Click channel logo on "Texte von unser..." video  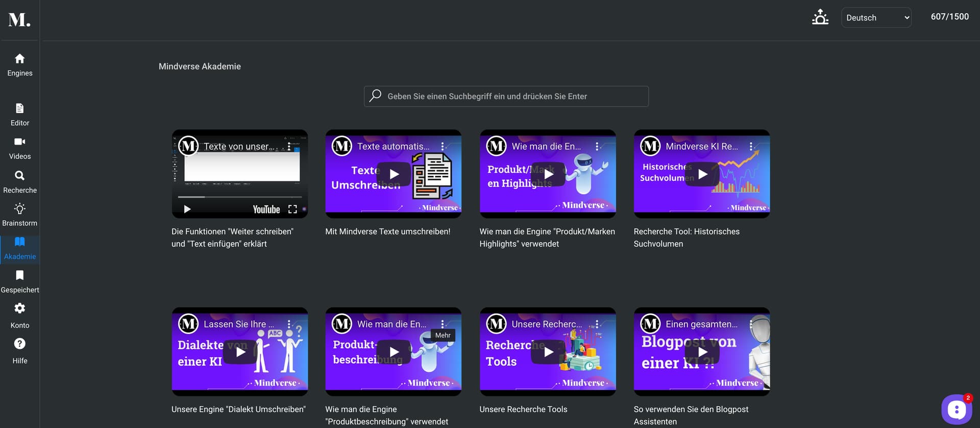(x=188, y=146)
